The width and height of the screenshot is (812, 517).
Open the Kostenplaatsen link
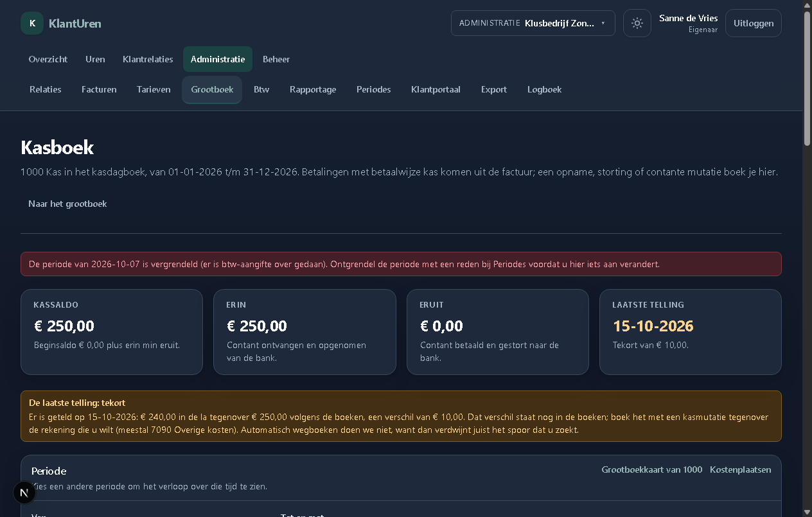pos(741,469)
